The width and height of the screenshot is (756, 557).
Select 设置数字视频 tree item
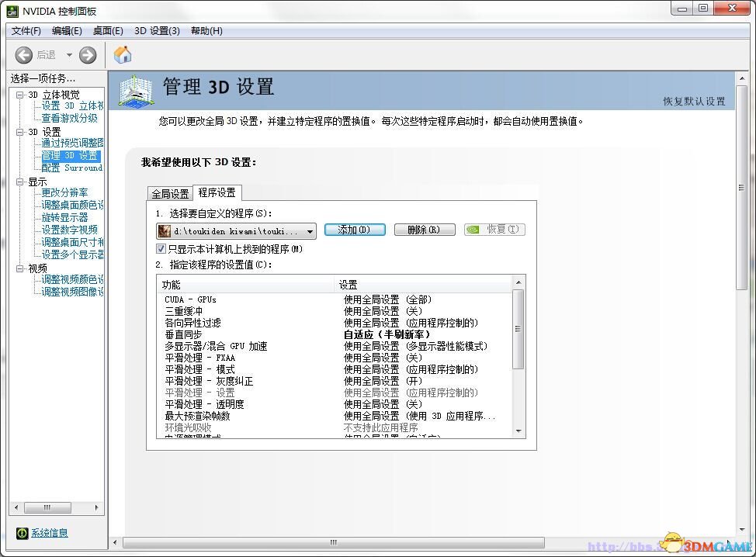pos(69,230)
